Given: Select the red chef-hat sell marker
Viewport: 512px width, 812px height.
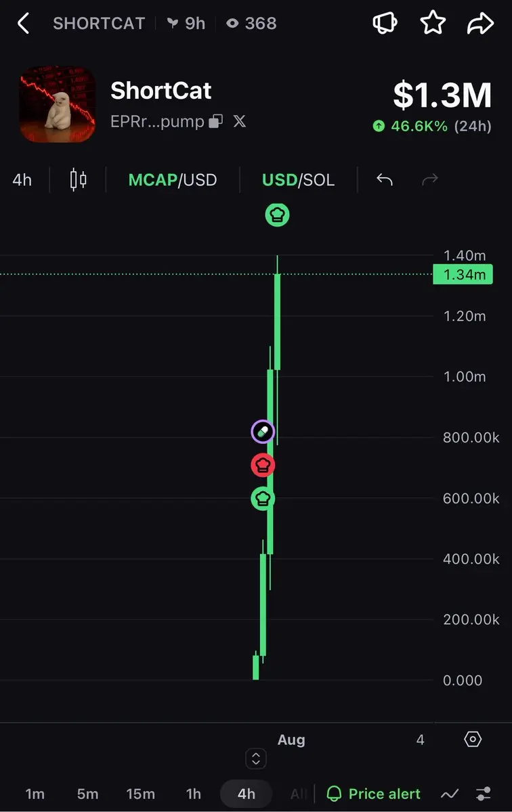Looking at the screenshot, I should (x=263, y=465).
